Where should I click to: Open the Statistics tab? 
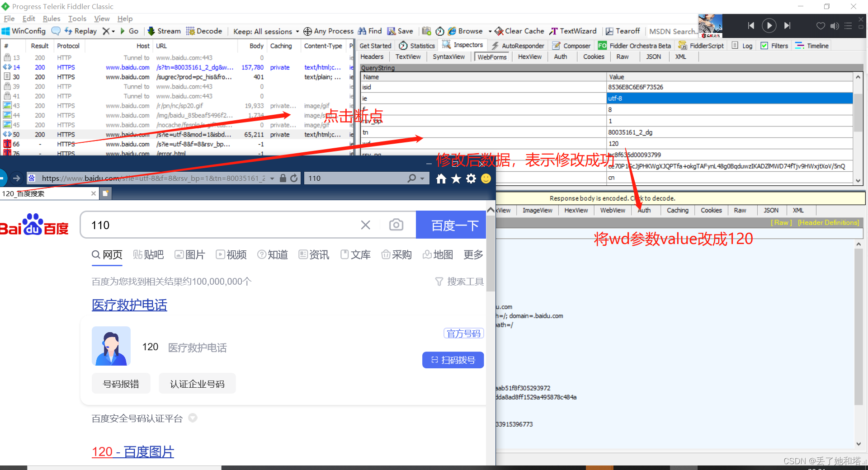coord(417,46)
